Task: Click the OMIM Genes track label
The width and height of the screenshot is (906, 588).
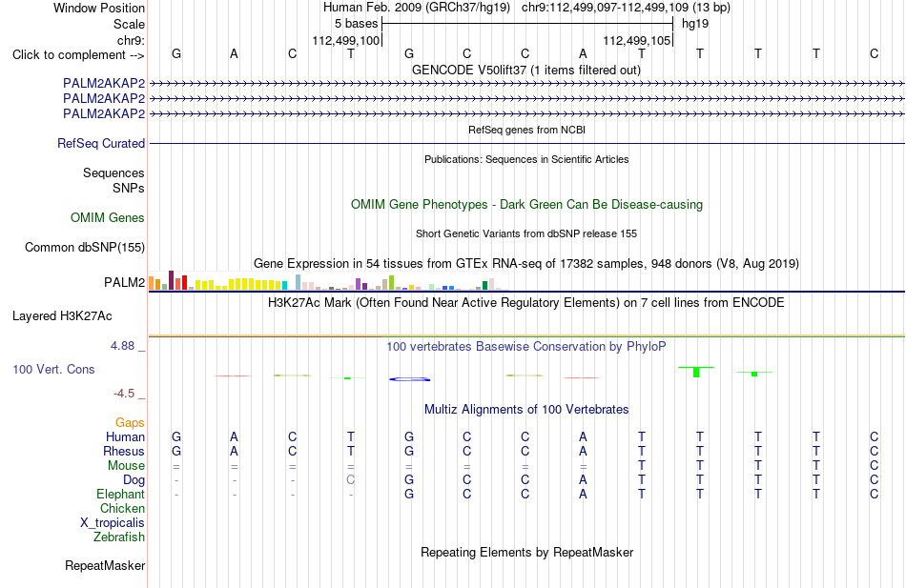Action: (107, 217)
